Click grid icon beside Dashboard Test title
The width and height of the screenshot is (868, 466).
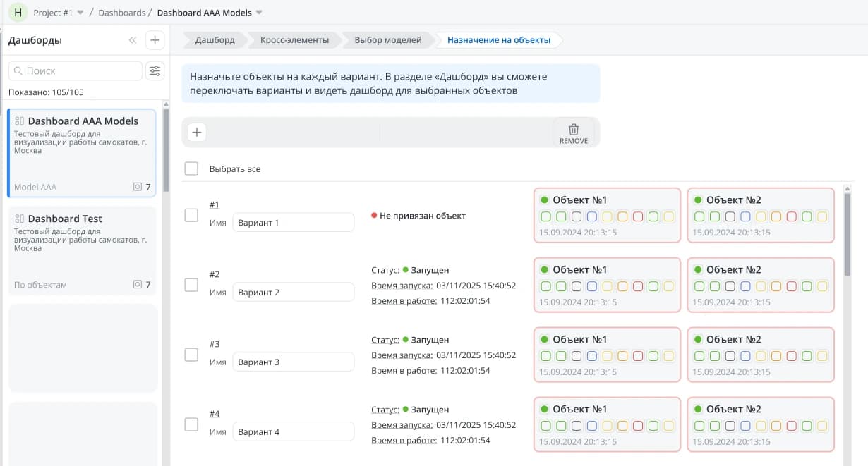click(x=19, y=219)
